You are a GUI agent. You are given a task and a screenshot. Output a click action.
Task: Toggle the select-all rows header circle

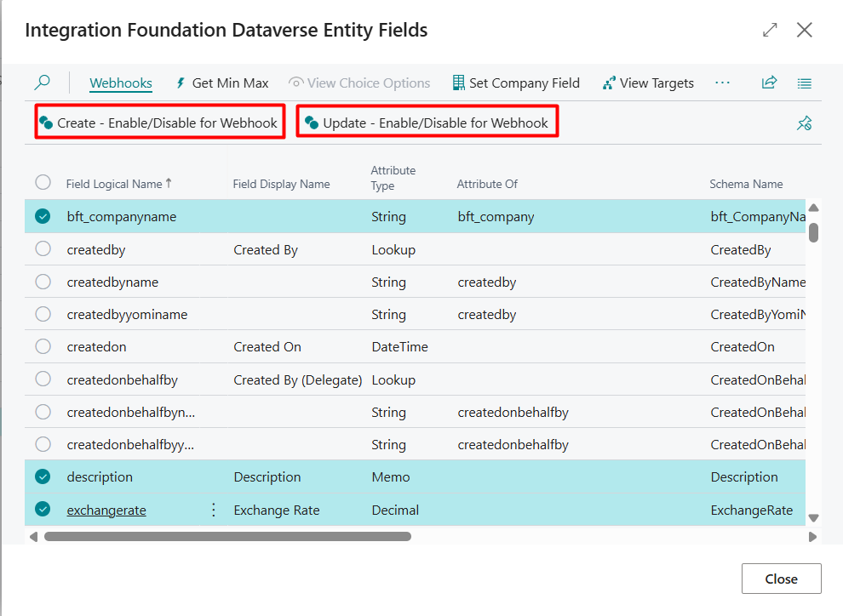[43, 183]
